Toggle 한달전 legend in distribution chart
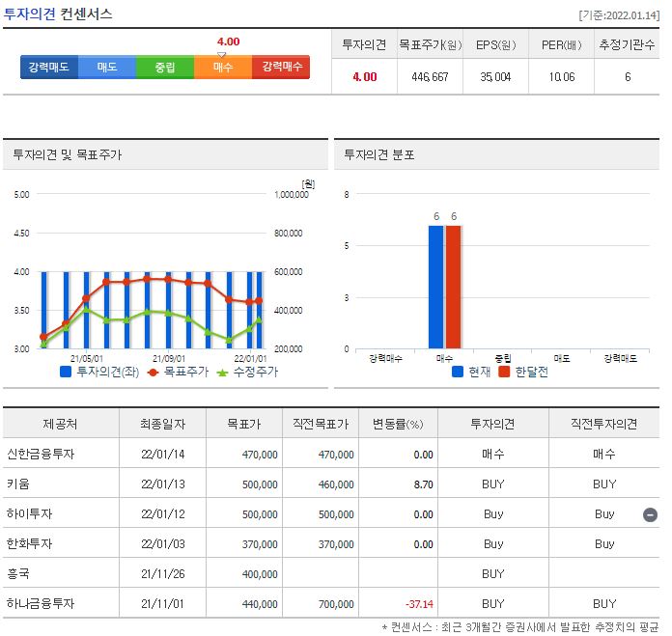672x636 pixels. point(504,372)
